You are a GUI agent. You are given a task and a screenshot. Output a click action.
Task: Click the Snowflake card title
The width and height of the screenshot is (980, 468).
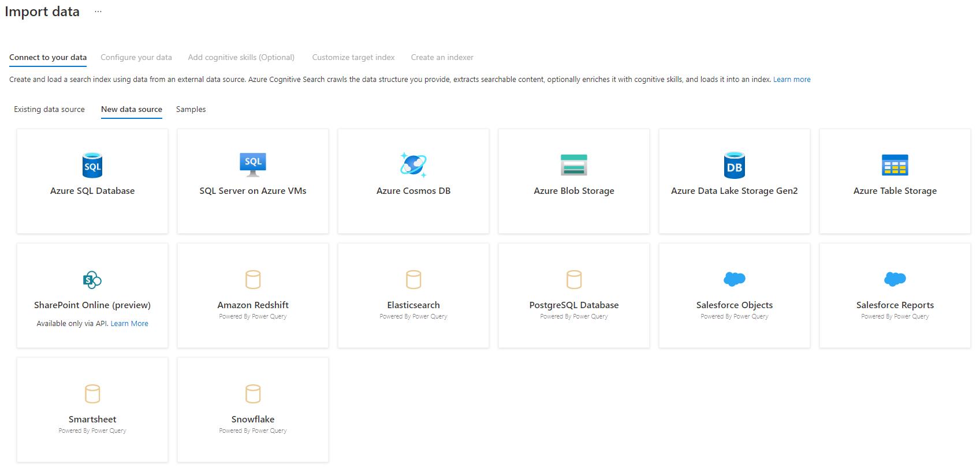coord(253,420)
